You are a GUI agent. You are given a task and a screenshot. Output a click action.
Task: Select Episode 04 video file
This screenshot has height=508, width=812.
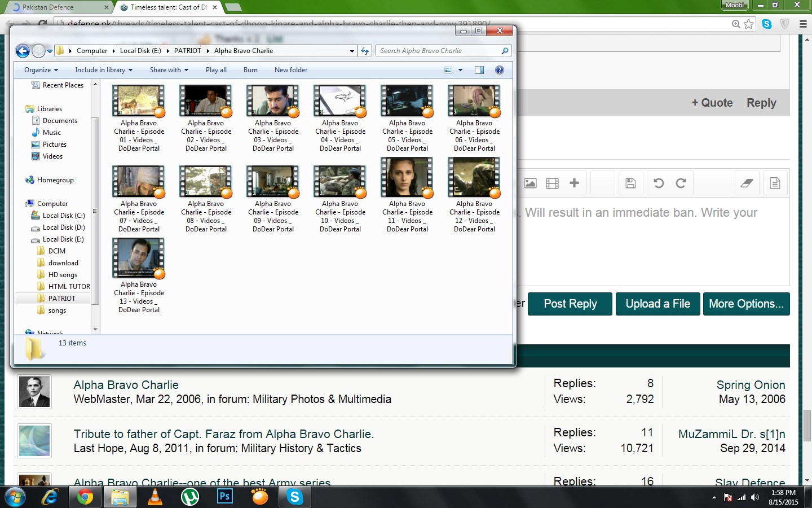340,119
